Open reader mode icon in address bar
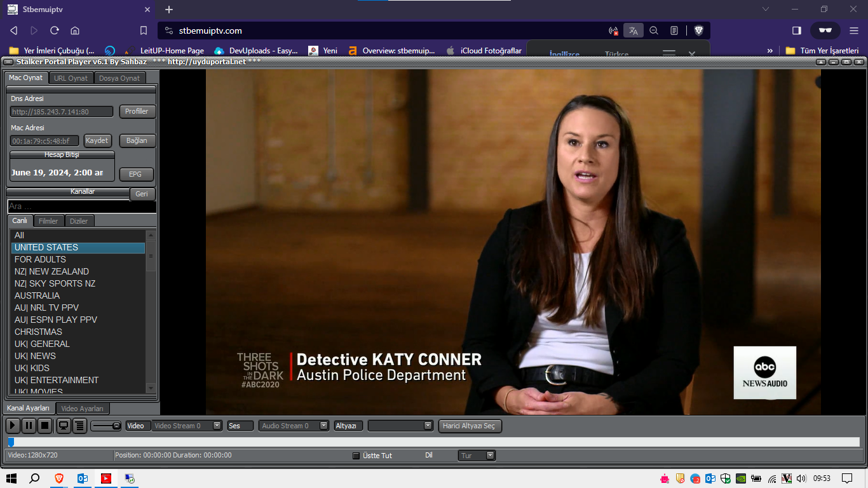This screenshot has width=868, height=488. point(674,30)
